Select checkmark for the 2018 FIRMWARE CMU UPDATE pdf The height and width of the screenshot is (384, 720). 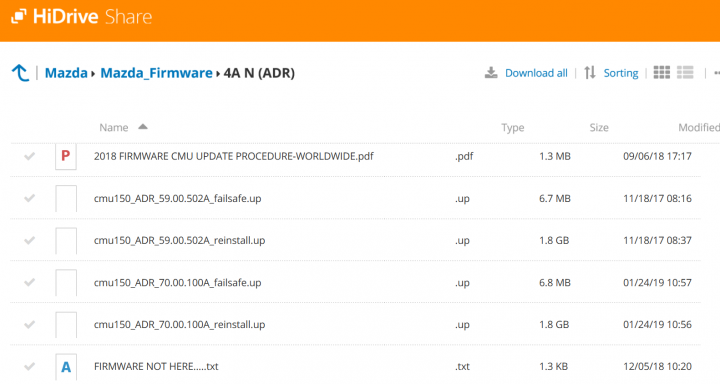point(29,156)
